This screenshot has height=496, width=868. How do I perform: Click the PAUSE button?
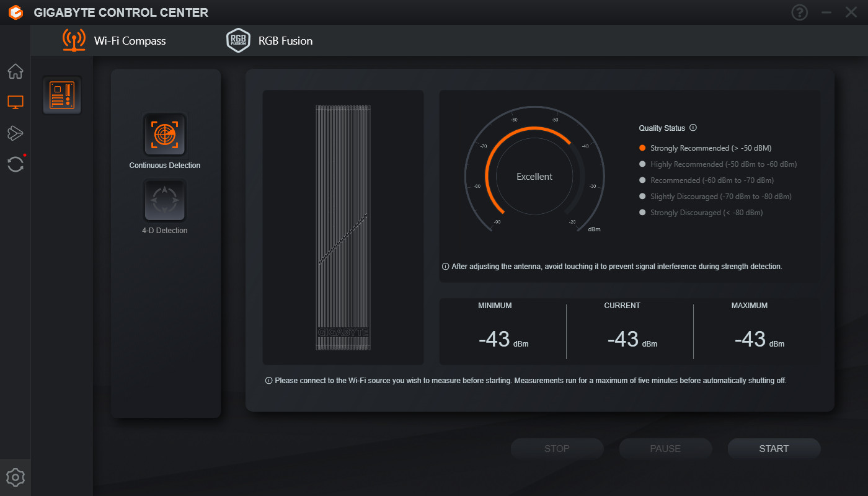[x=665, y=449]
